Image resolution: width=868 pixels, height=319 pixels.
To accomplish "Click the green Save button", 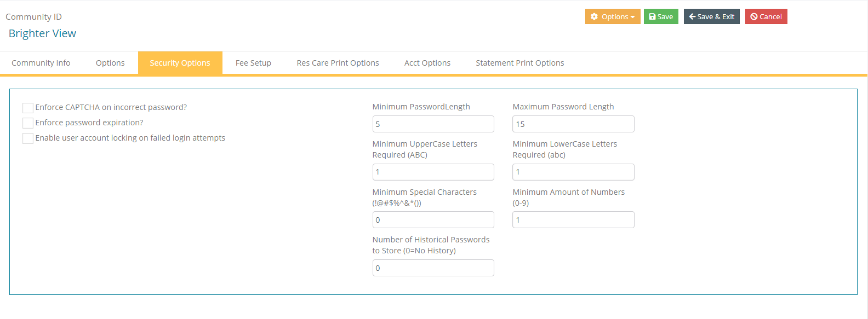I will click(661, 16).
